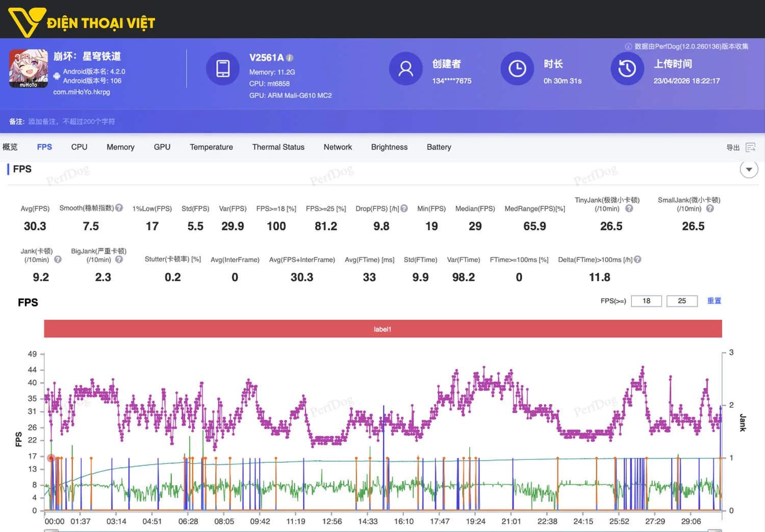Click help icon beside Delta(FTime)>100ms
This screenshot has height=532, width=765.
coord(637,259)
